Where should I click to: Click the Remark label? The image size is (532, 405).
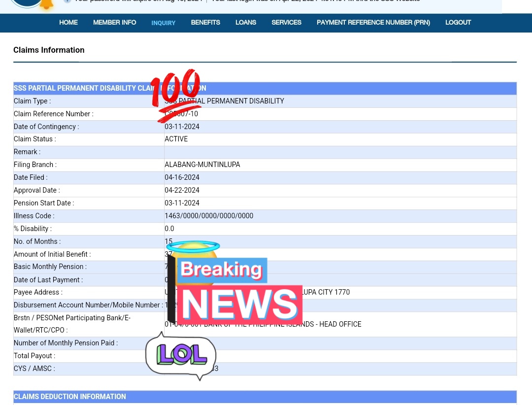click(x=27, y=152)
